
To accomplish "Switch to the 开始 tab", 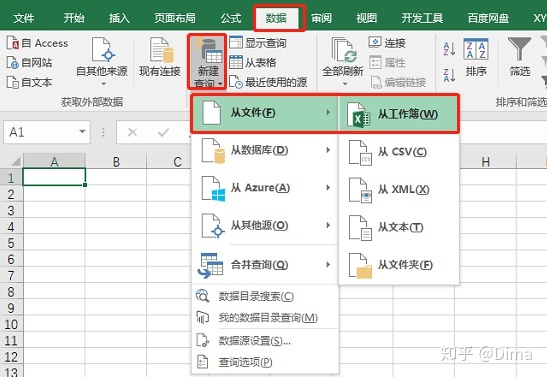I will (74, 18).
